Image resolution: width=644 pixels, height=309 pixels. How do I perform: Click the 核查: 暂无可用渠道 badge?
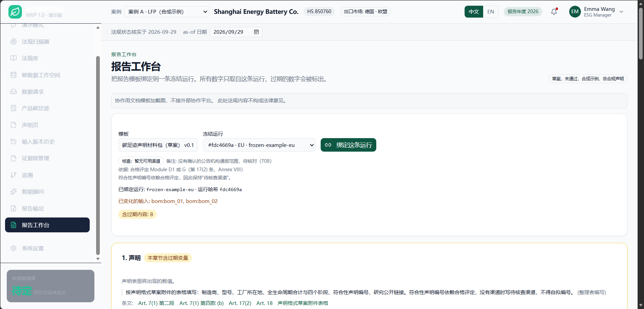coord(141,161)
